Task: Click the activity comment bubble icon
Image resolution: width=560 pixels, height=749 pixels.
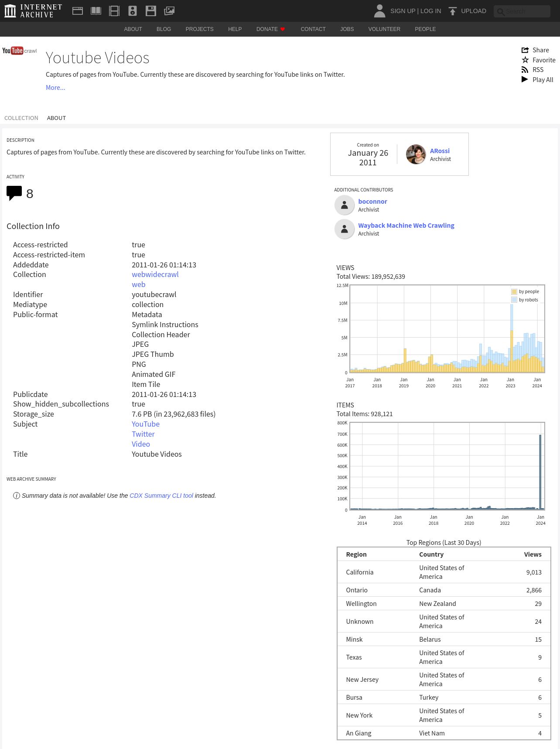Action: (x=14, y=193)
